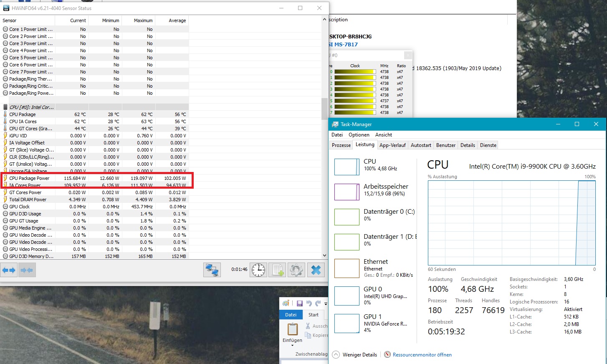This screenshot has height=364, width=607.
Task: Click the Save floppy icon in Paint
Action: pyautogui.click(x=299, y=303)
